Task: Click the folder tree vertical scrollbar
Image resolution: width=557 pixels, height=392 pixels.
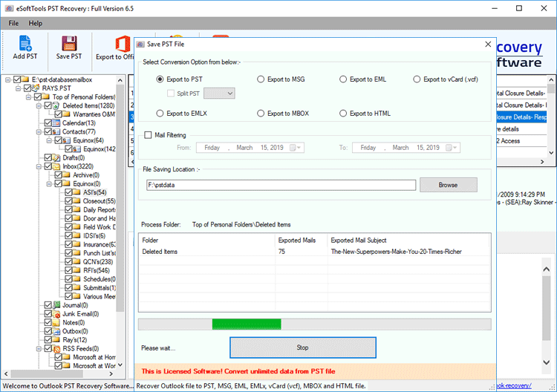Action: click(120, 223)
